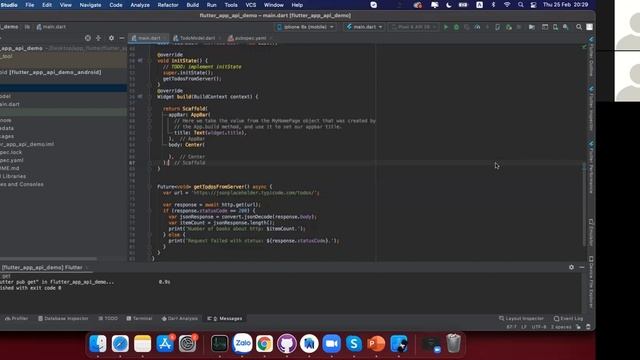Click the inspection checkmark at editor top-right
Screen dimensions: 640x360
584,47
